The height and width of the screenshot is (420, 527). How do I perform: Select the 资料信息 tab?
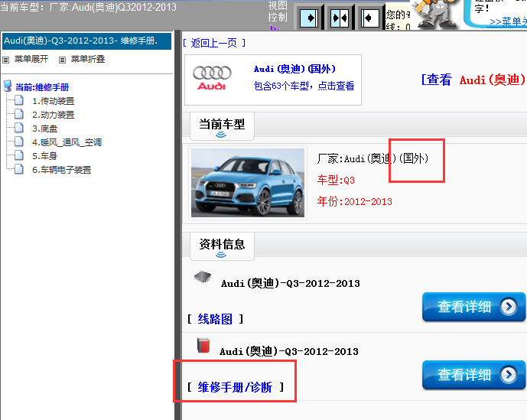(x=222, y=246)
